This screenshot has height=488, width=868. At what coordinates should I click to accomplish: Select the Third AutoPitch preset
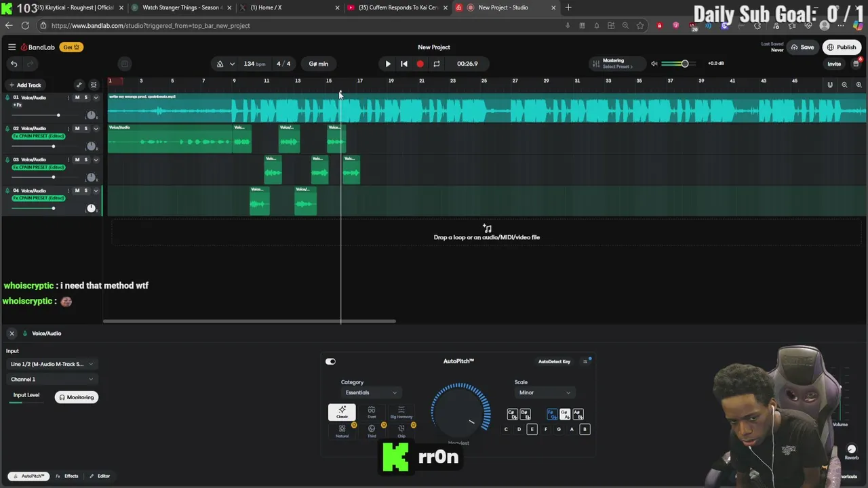point(372,431)
